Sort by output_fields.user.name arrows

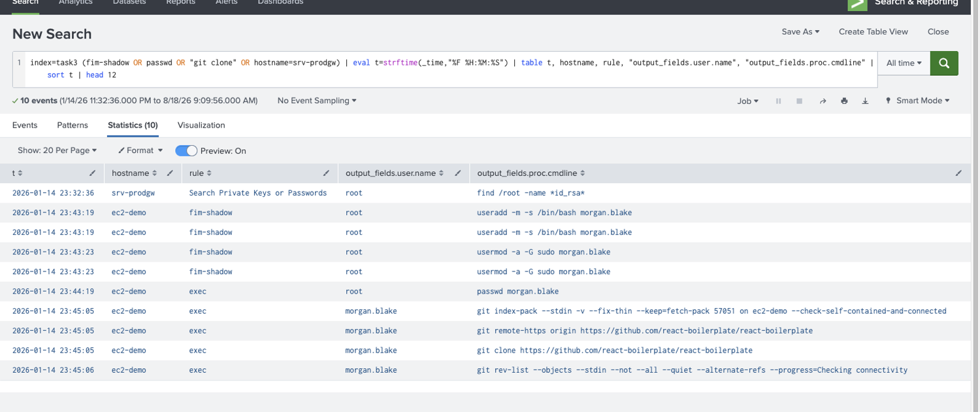click(442, 173)
